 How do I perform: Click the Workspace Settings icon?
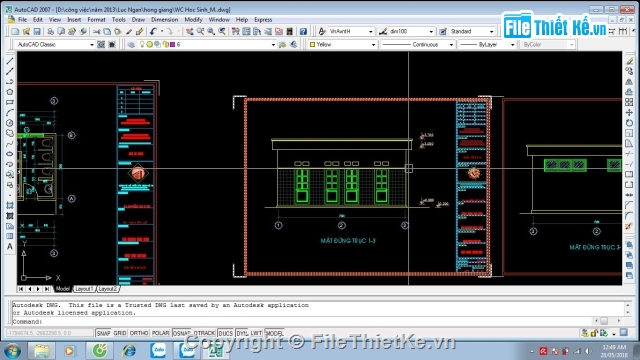101,44
